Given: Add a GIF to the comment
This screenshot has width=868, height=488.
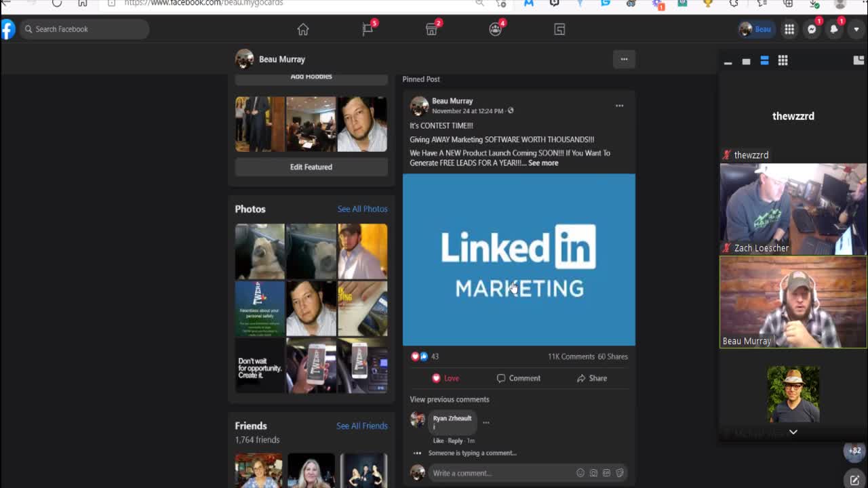Looking at the screenshot, I should [606, 473].
